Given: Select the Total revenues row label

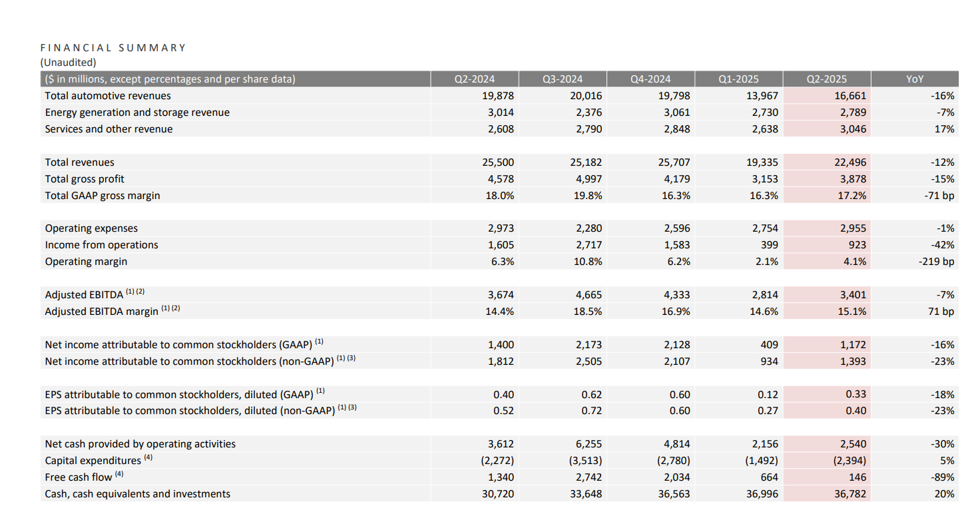Looking at the screenshot, I should click(79, 162).
